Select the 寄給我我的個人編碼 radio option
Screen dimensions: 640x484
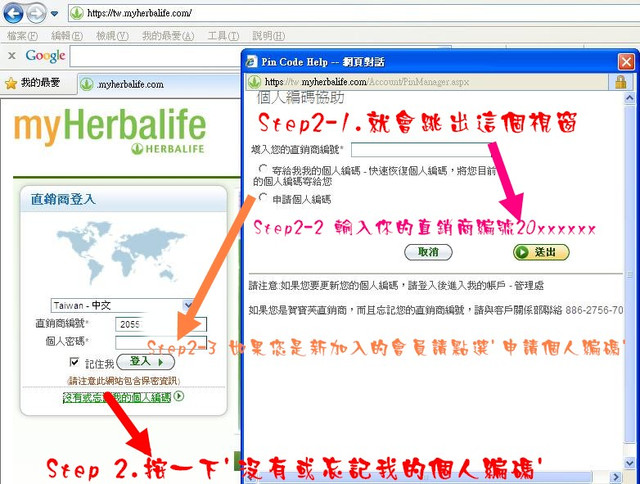click(263, 168)
